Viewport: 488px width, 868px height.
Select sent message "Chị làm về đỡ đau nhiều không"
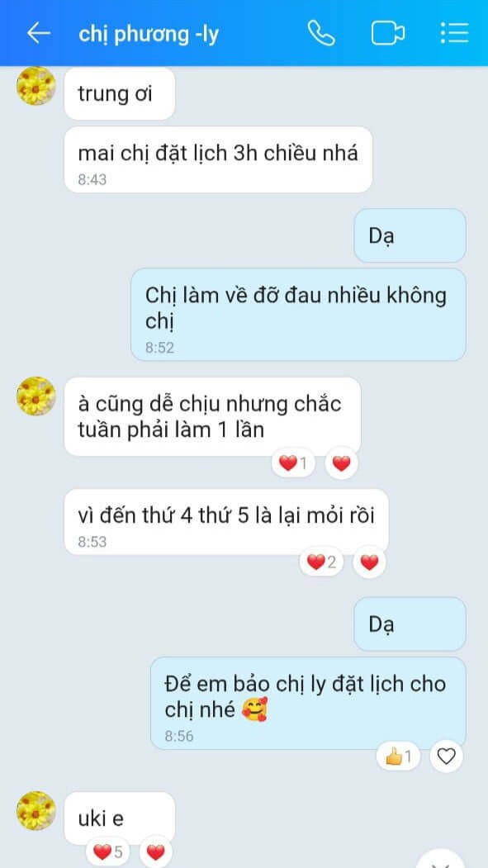coord(299,315)
